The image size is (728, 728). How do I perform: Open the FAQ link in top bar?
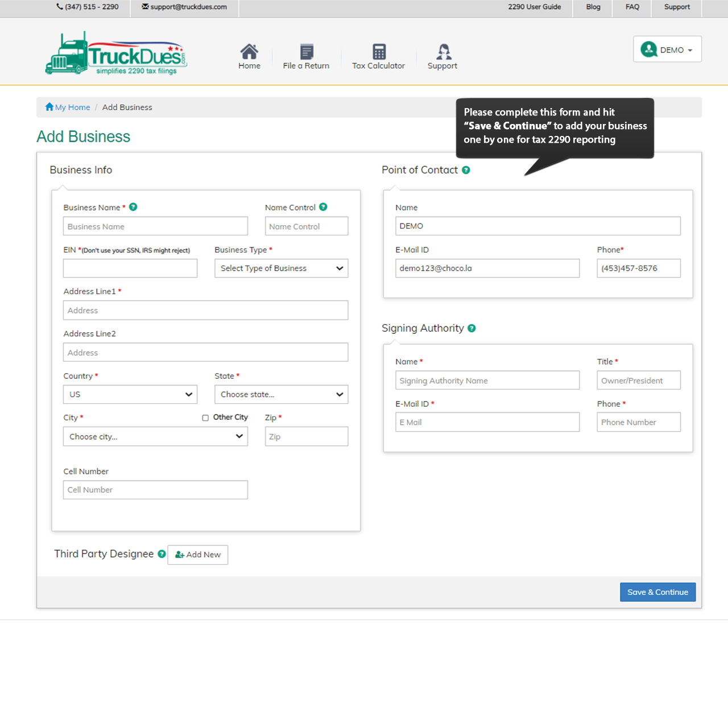(x=632, y=7)
